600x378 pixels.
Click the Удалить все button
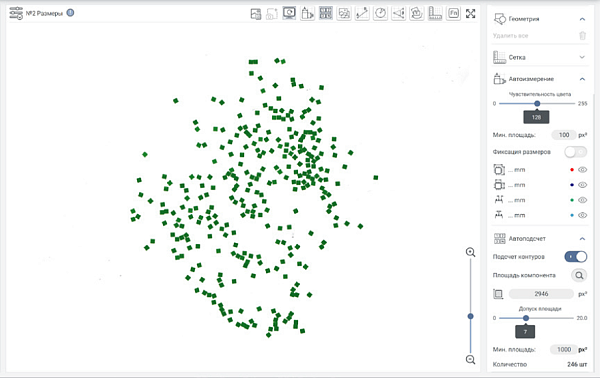(x=510, y=36)
